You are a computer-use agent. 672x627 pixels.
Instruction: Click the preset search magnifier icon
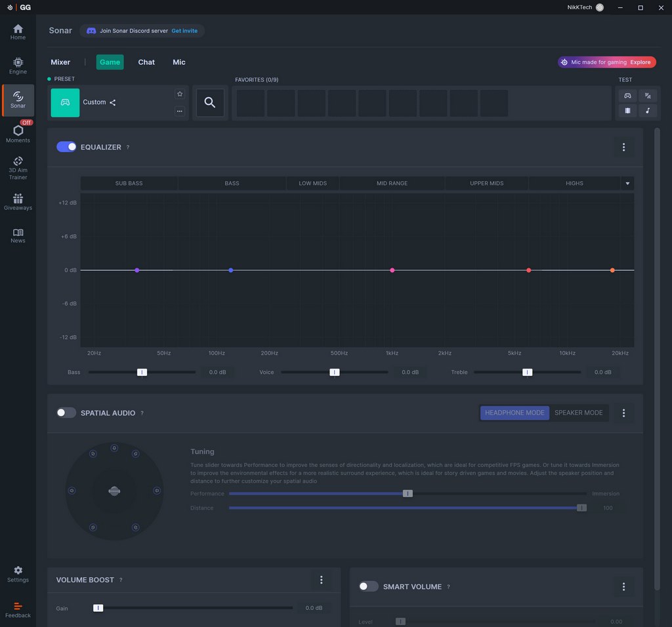click(210, 102)
